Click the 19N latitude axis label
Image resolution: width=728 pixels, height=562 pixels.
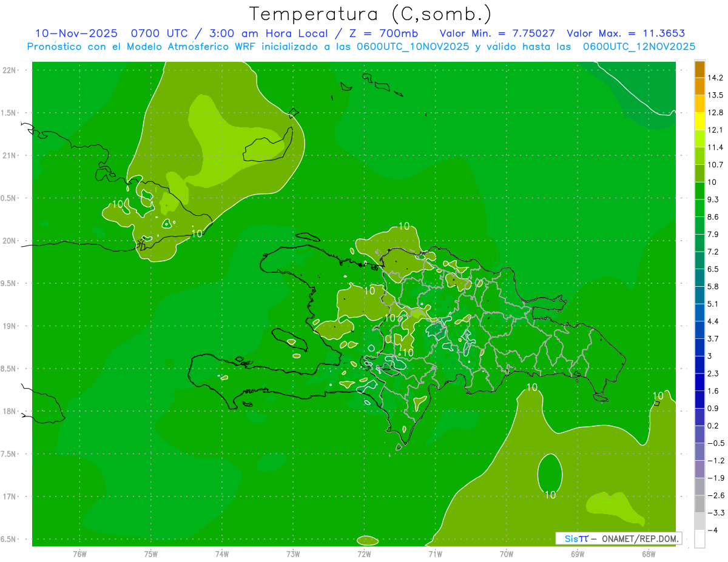(x=10, y=326)
